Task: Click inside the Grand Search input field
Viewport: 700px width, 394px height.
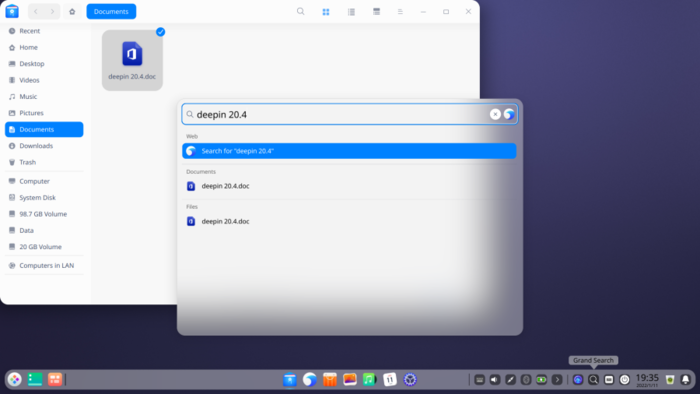Action: tap(342, 114)
